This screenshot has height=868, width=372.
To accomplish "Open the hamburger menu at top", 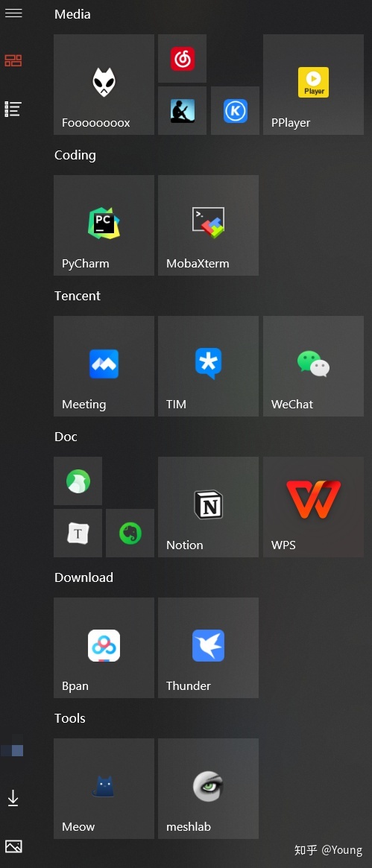I will [x=13, y=13].
